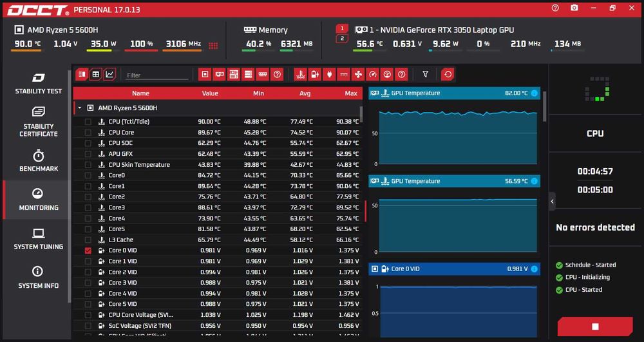Check the CPU (Tctl/Tdie) checkbox
644x342 pixels.
click(88, 122)
